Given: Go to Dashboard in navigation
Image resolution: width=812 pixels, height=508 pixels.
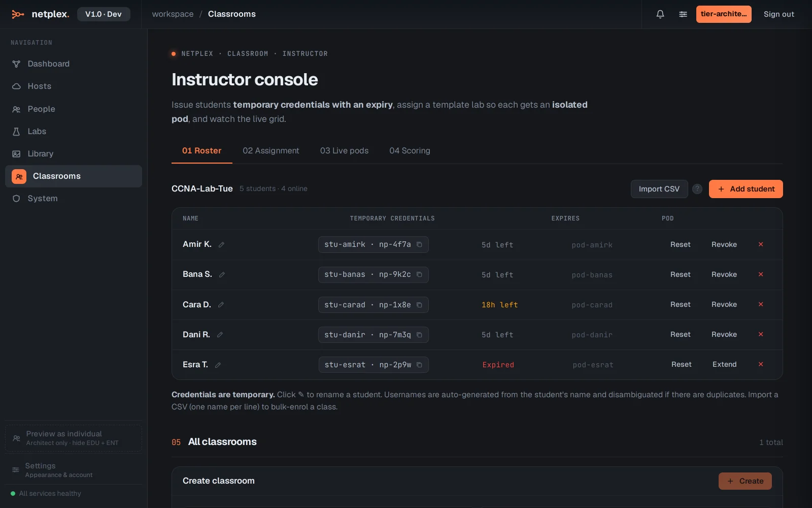Looking at the screenshot, I should [74, 64].
